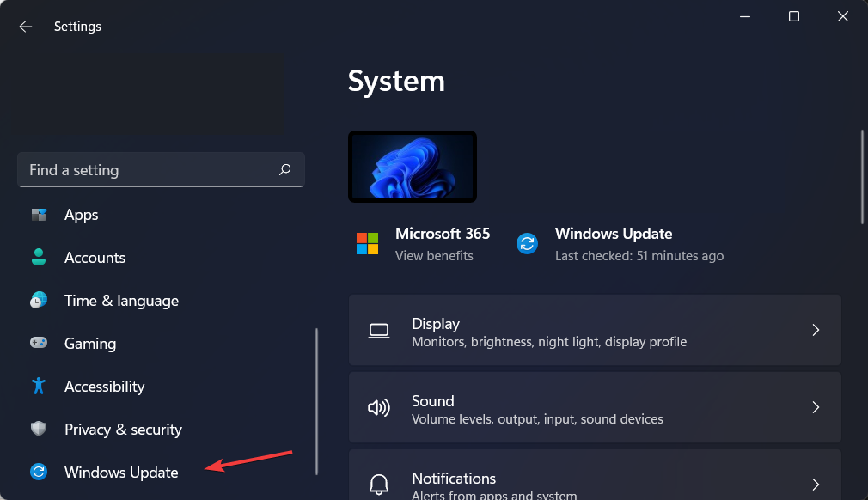Click the View benefits link
The height and width of the screenshot is (500, 868).
point(433,255)
